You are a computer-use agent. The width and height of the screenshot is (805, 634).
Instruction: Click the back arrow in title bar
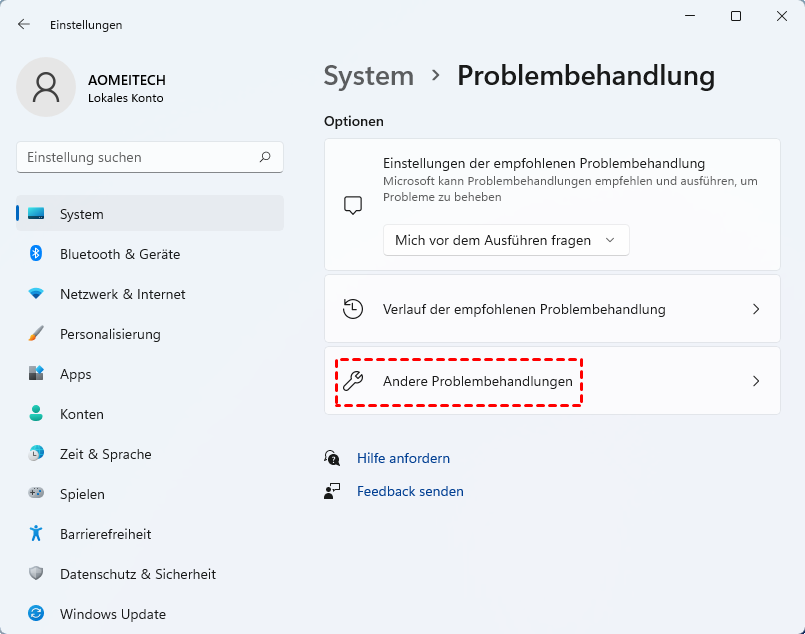click(x=24, y=25)
